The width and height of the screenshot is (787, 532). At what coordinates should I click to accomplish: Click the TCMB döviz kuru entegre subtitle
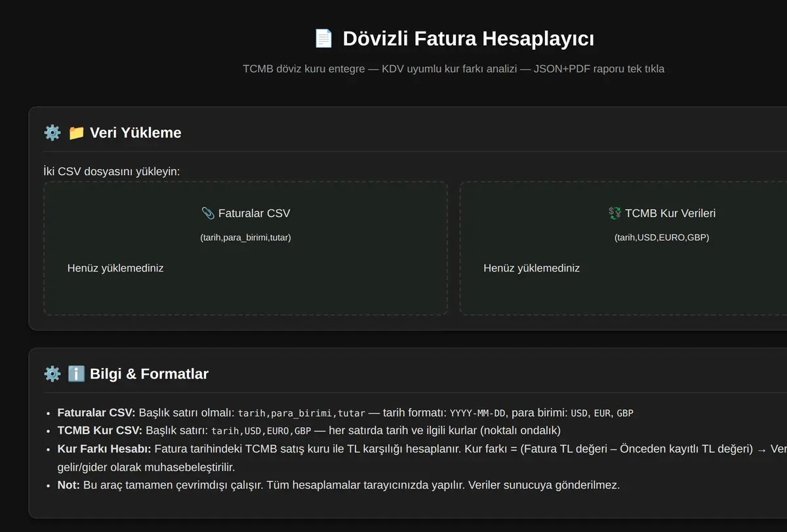pos(453,69)
